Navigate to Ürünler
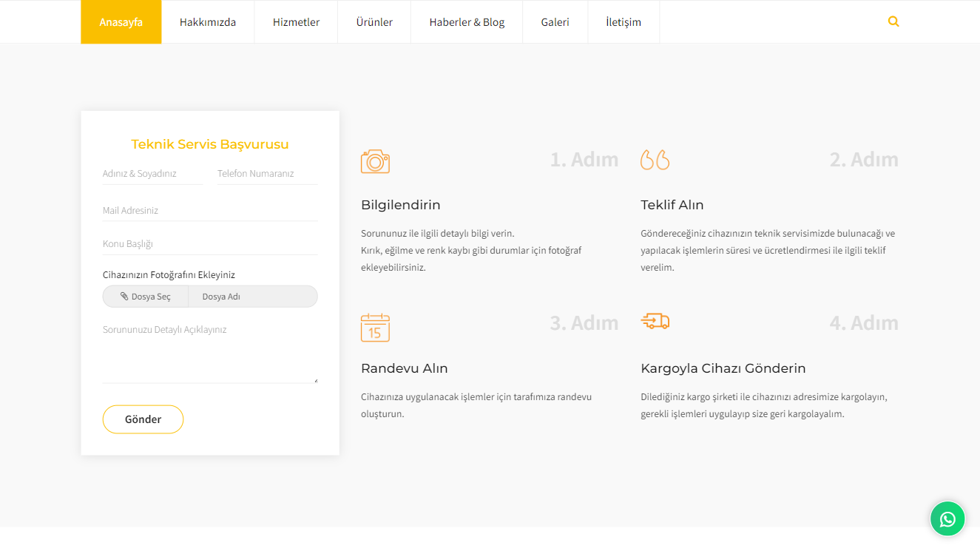Viewport: 980px width, 551px height. click(x=374, y=22)
